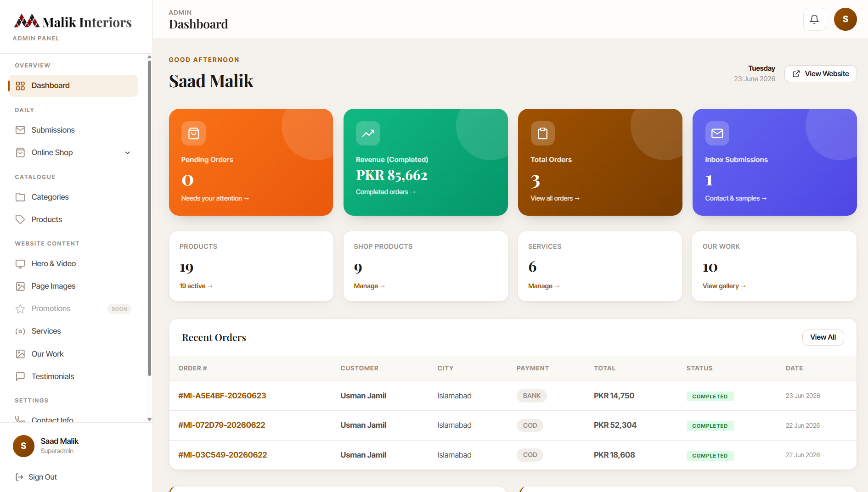Click the Our Work image icon

pyautogui.click(x=20, y=354)
